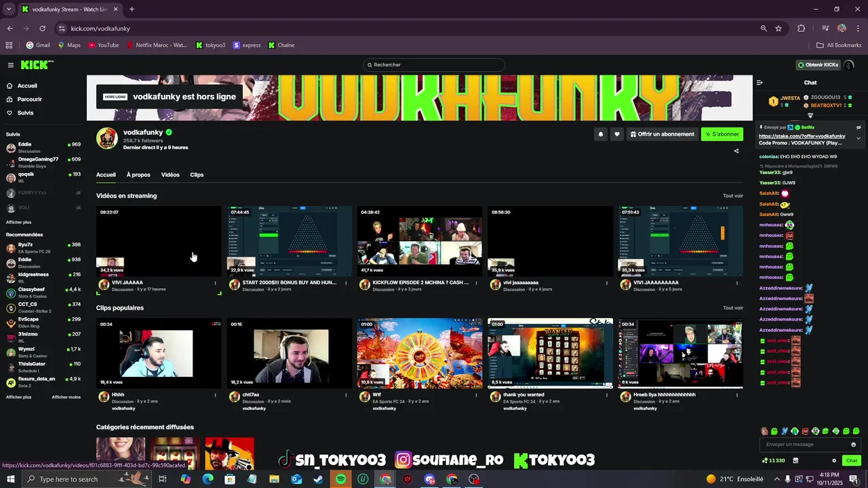Open a new Chrome tab
Viewport: 868px width, 488px height.
tap(132, 9)
